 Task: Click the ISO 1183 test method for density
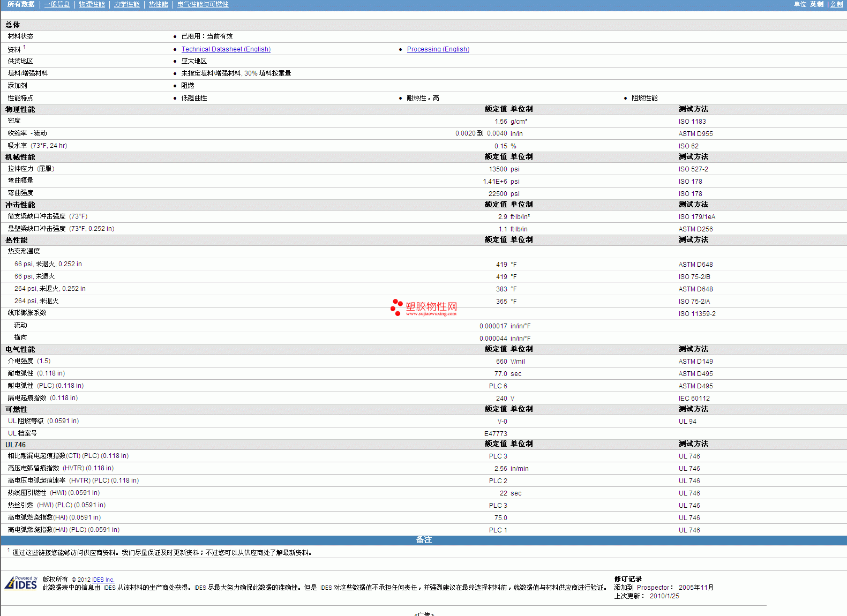tap(692, 122)
